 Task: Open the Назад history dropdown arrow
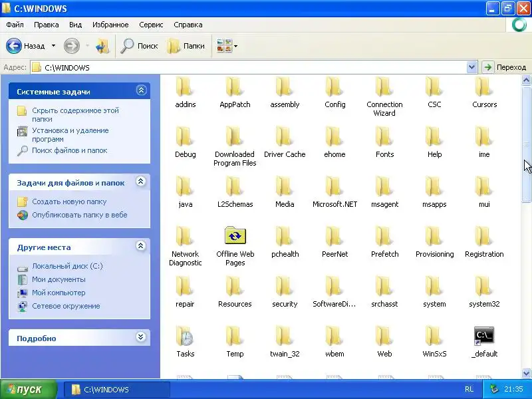point(53,46)
